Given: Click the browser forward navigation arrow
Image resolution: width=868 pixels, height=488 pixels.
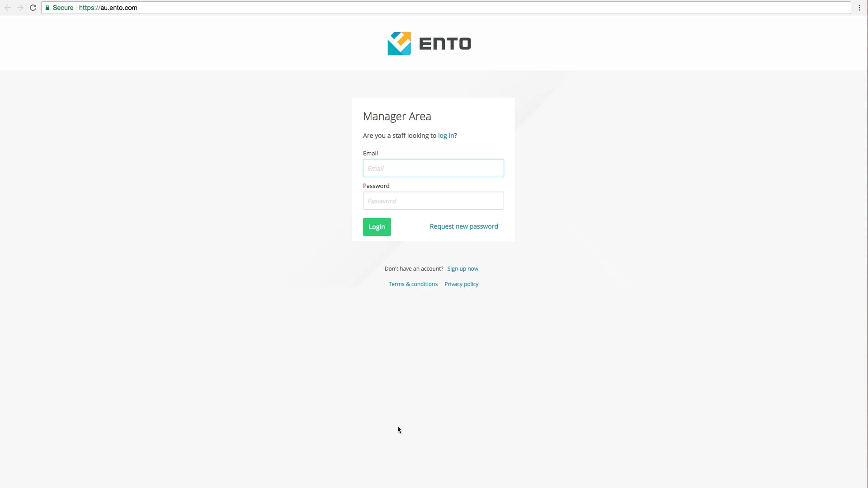Looking at the screenshot, I should [20, 8].
